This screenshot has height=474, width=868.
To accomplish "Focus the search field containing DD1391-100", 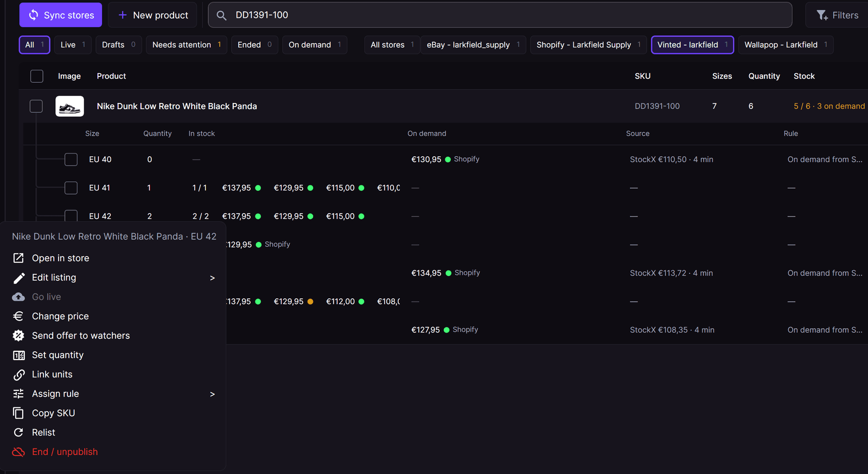I will [x=500, y=15].
